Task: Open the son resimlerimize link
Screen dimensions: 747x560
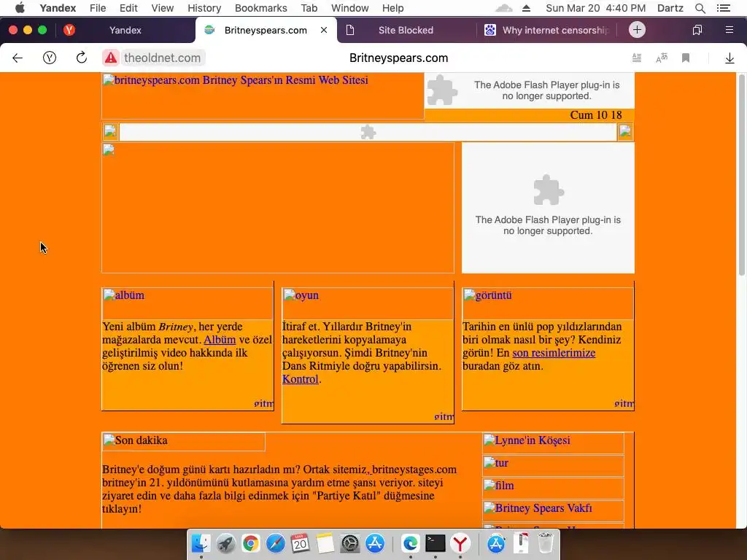Action: coord(554,353)
